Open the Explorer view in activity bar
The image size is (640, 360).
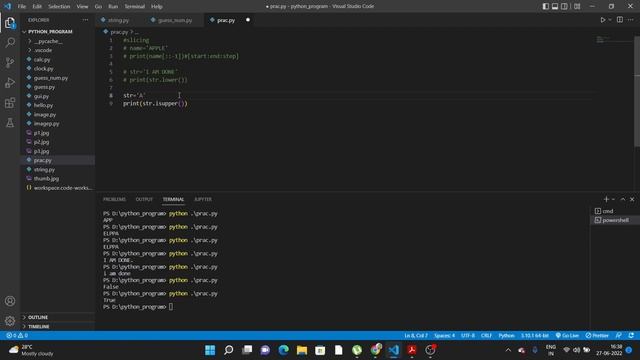10,23
